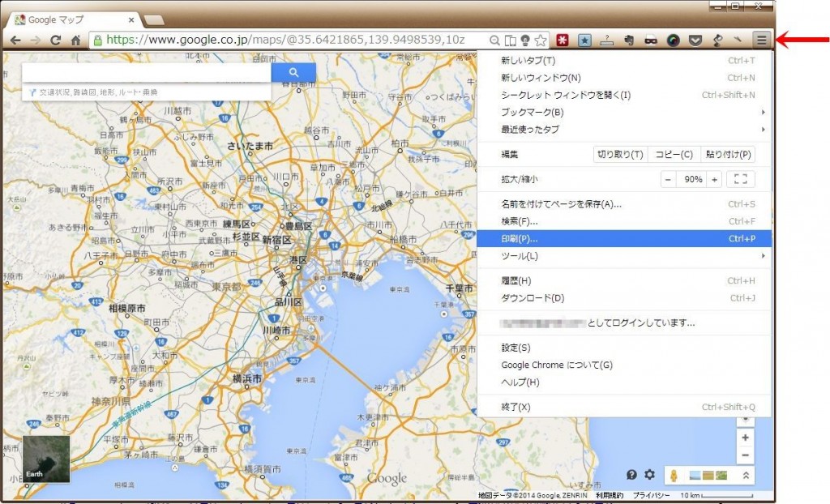Open the 利用規約 link
The image size is (830, 504).
click(610, 496)
